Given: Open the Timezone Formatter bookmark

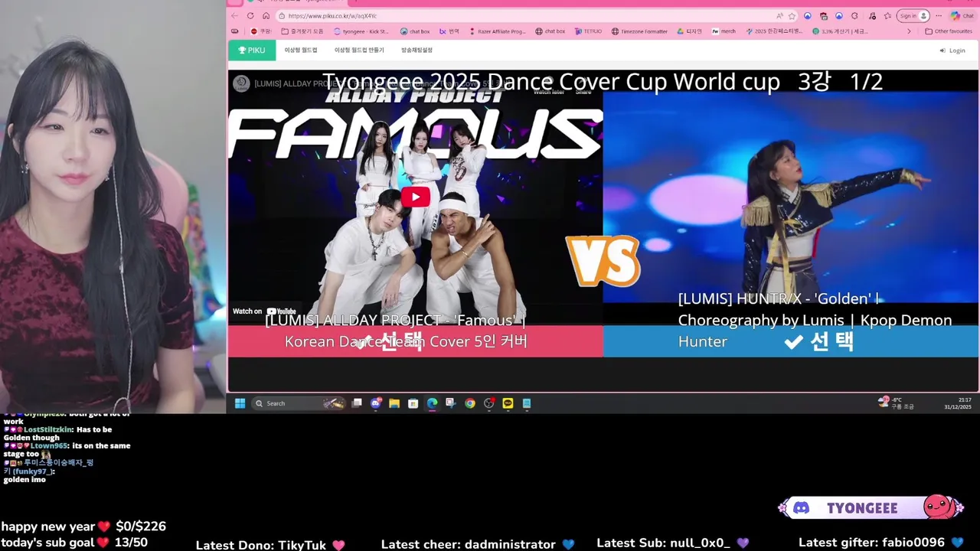Looking at the screenshot, I should 639,31.
